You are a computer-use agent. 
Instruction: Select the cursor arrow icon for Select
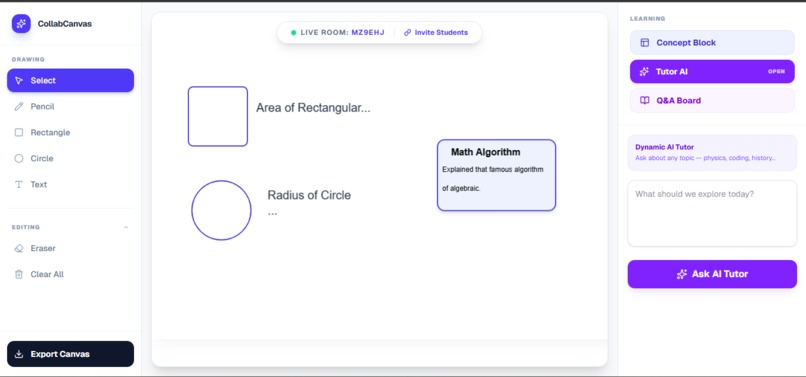[x=19, y=81]
